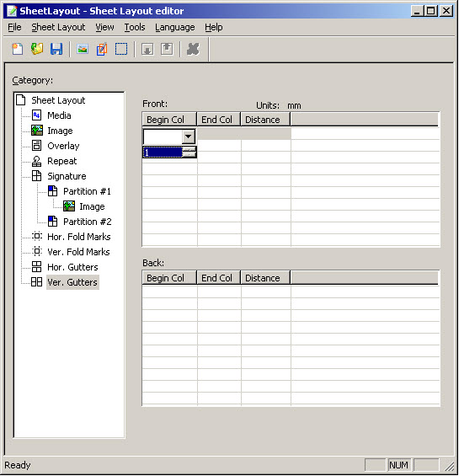Open the Begin Col dropdown arrow
This screenshot has height=476, width=459.
point(188,136)
